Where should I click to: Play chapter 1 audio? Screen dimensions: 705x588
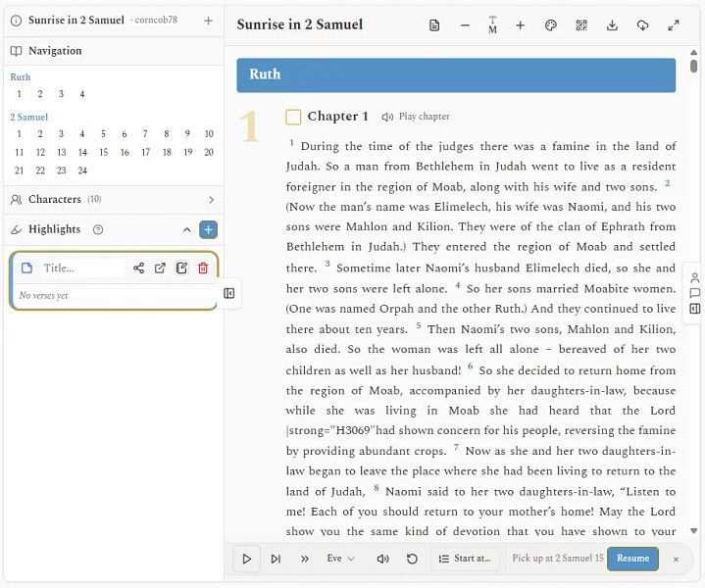416,117
